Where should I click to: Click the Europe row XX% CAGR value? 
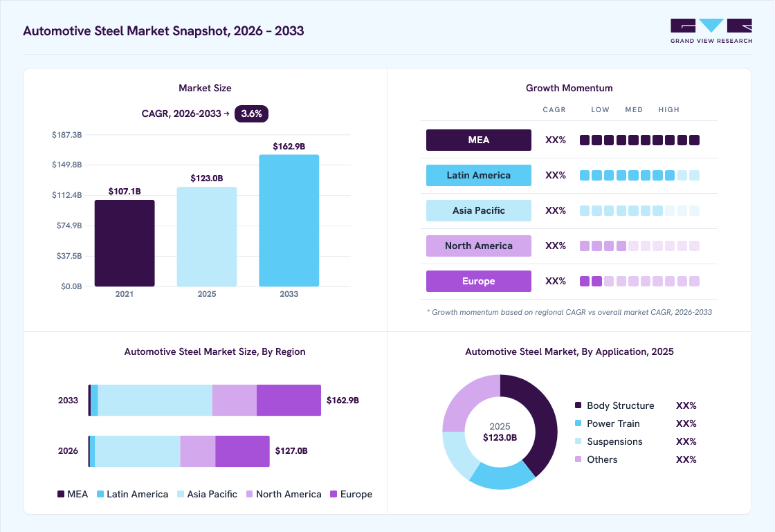(556, 281)
